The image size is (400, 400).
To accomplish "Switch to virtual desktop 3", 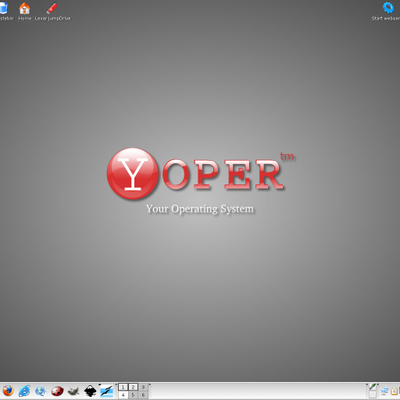I will tap(143, 387).
